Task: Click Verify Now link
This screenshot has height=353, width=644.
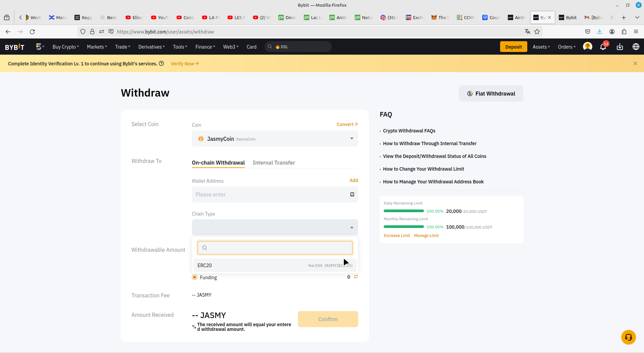Action: click(185, 64)
